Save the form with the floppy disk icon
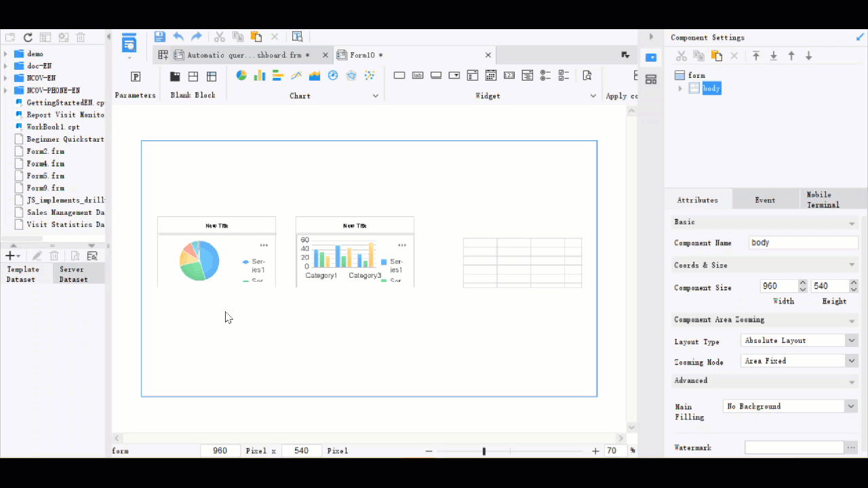The width and height of the screenshot is (868, 488). (x=160, y=37)
